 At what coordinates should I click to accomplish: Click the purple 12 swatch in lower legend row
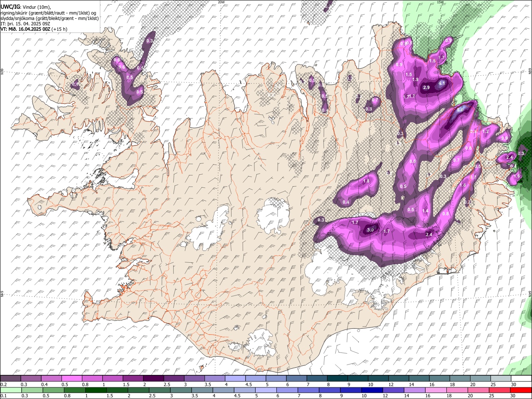tap(393, 390)
